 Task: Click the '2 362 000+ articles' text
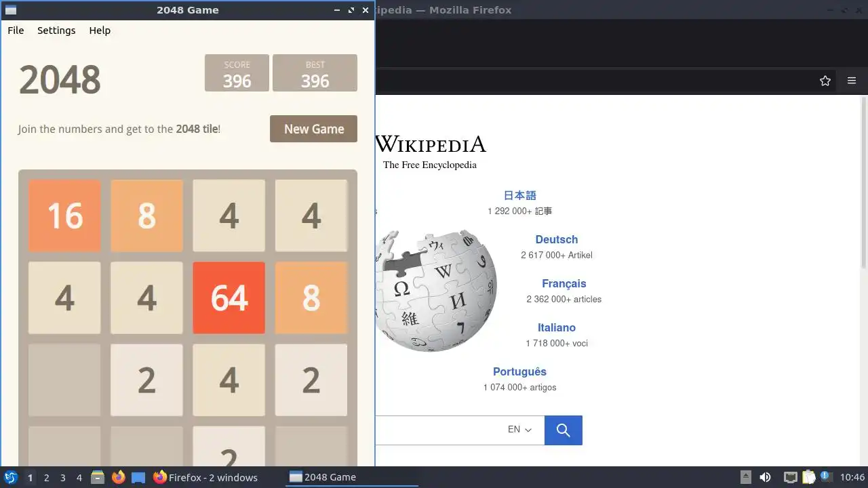point(564,300)
